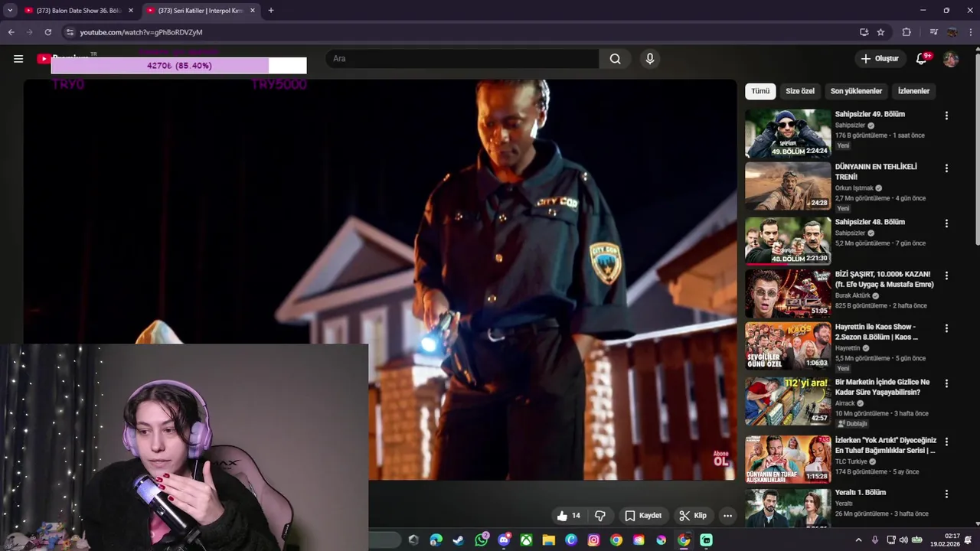
Task: Click the address bar URL
Action: [141, 32]
